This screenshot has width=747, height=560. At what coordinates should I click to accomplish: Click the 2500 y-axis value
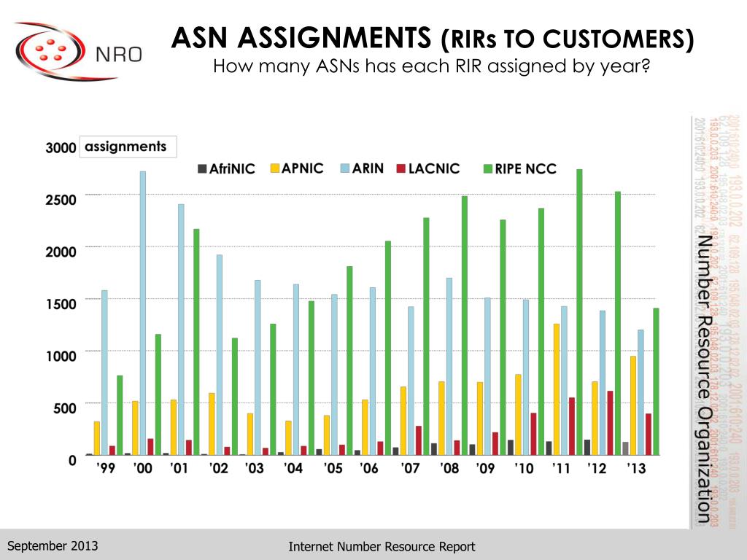point(61,200)
